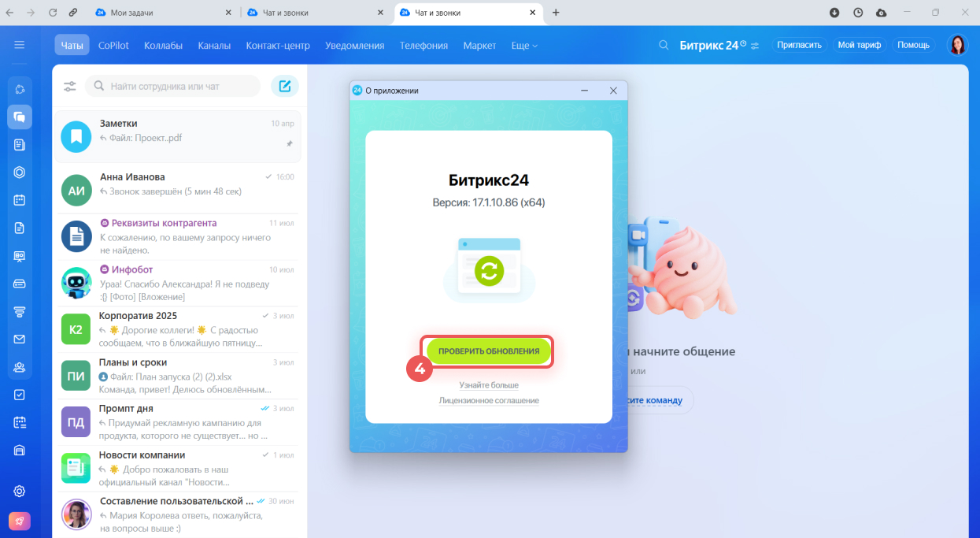Open the Составление пользовательской chat
Screen dimensions: 980x538
click(x=179, y=514)
